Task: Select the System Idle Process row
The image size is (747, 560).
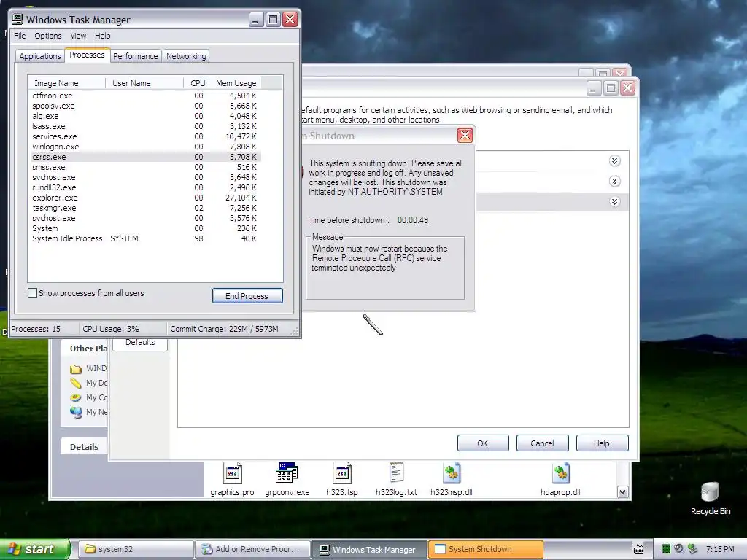Action: point(144,238)
